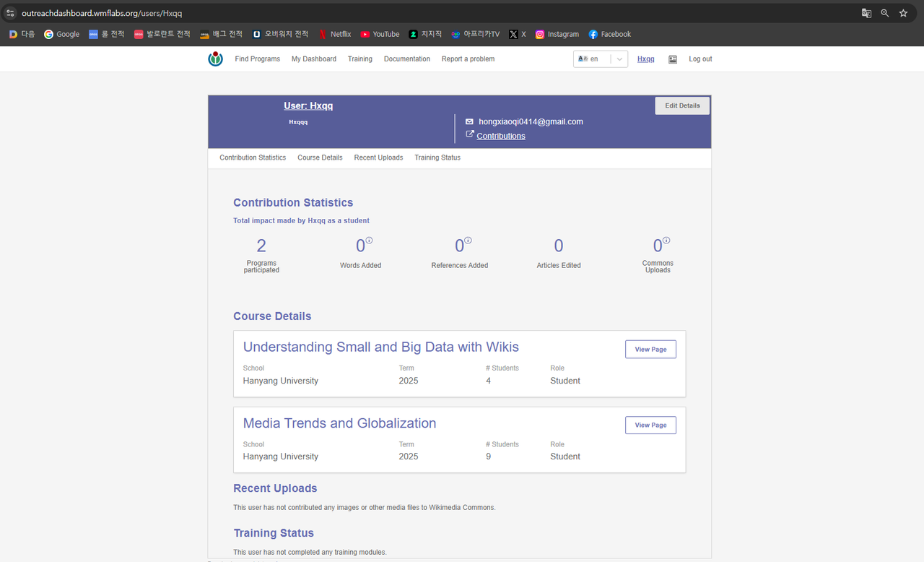Open the Documentation page

[407, 59]
